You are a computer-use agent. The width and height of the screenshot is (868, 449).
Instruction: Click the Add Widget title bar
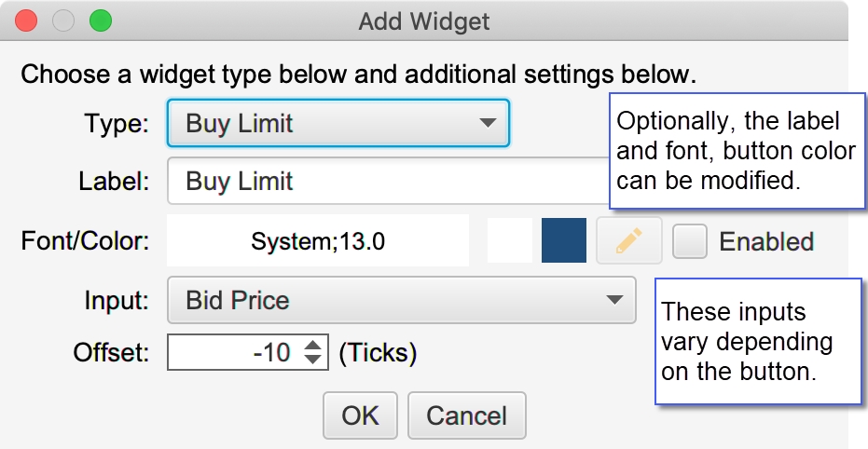coord(424,21)
